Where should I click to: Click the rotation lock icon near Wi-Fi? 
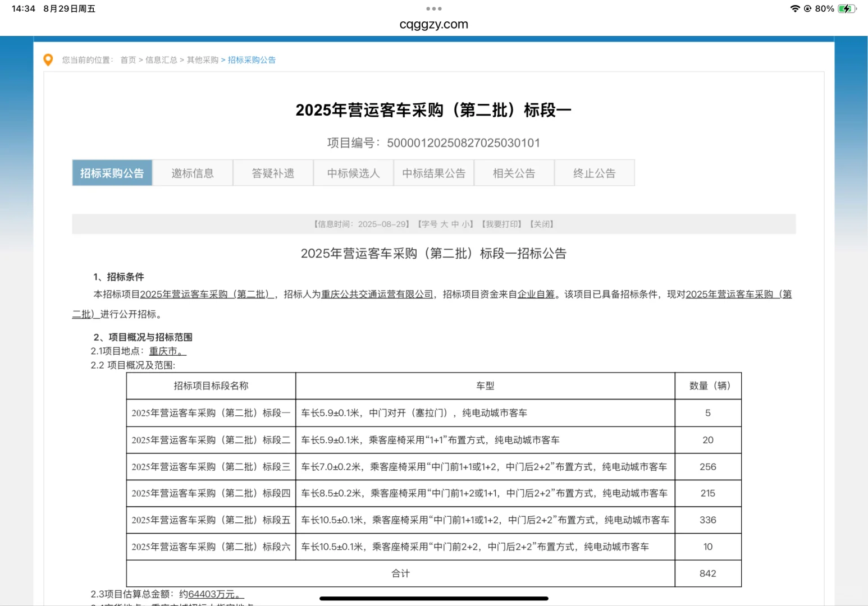pos(807,8)
